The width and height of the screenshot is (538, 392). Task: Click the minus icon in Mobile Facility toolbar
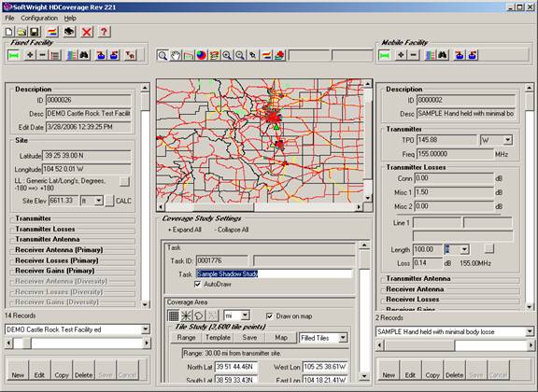click(x=414, y=55)
